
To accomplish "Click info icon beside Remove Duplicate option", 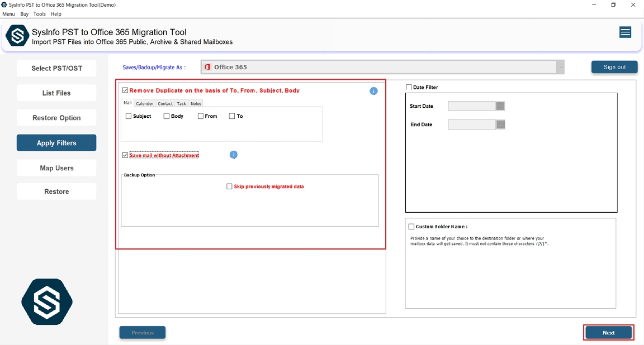I will (373, 91).
